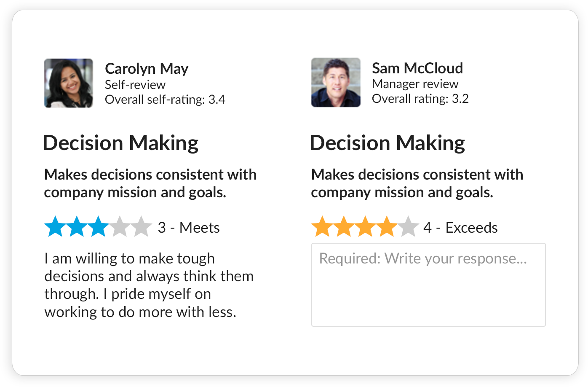Click the "4 - Exceeds" rating label
The height and width of the screenshot is (387, 588).
[x=460, y=228]
